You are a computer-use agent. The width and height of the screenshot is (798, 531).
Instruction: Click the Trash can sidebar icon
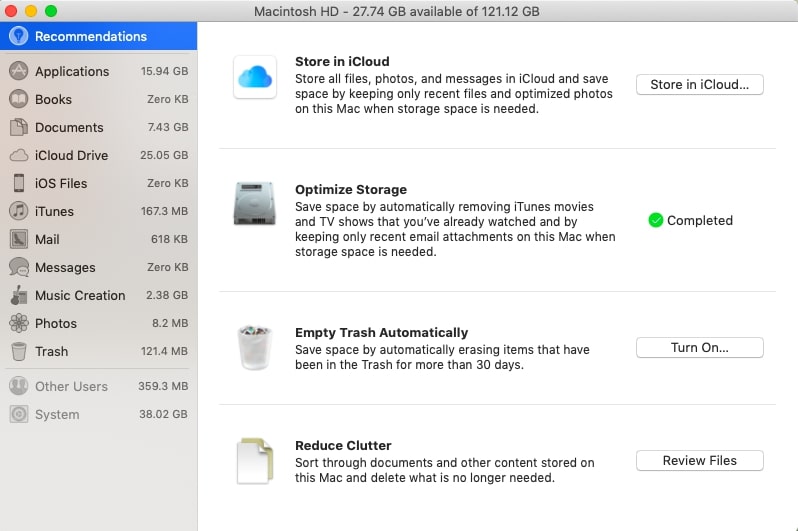pos(19,351)
